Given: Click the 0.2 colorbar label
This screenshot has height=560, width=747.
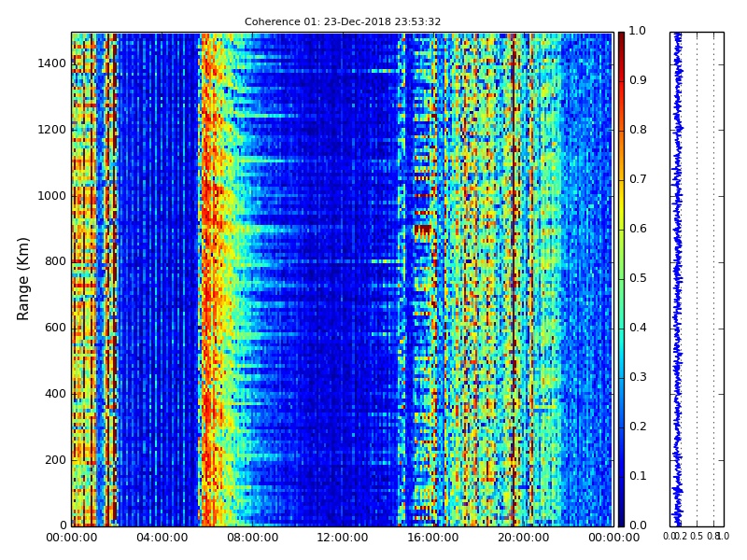Looking at the screenshot, I should [x=638, y=427].
